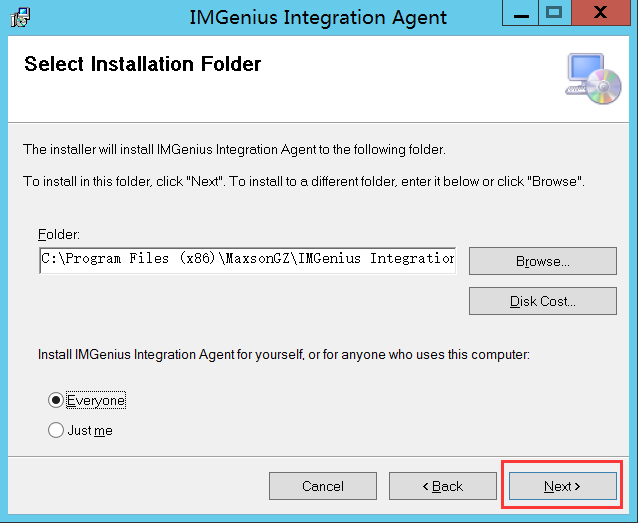The height and width of the screenshot is (523, 639).
Task: Close the IMGenius Integration Agent installer
Action: click(x=600, y=14)
